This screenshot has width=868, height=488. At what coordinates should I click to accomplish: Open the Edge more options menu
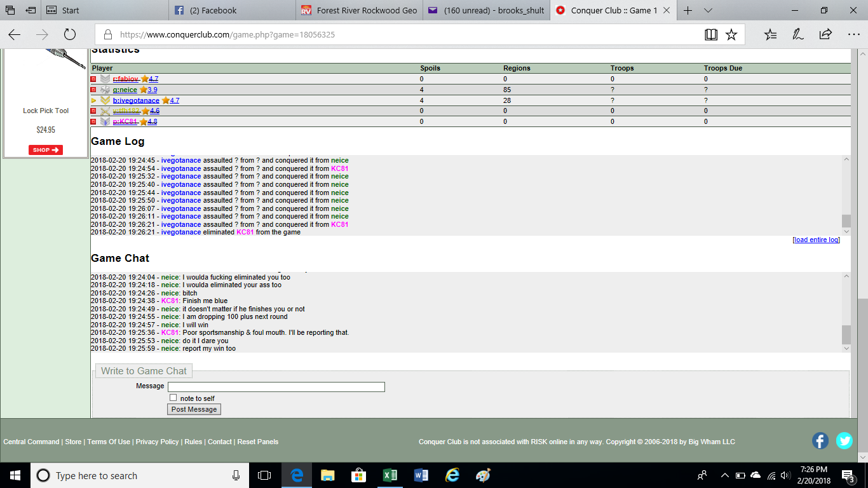[x=853, y=34]
